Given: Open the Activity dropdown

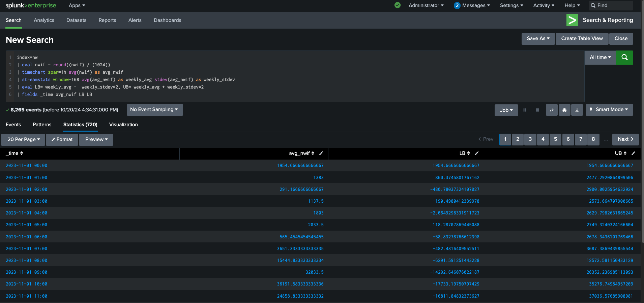Looking at the screenshot, I should pyautogui.click(x=544, y=5).
